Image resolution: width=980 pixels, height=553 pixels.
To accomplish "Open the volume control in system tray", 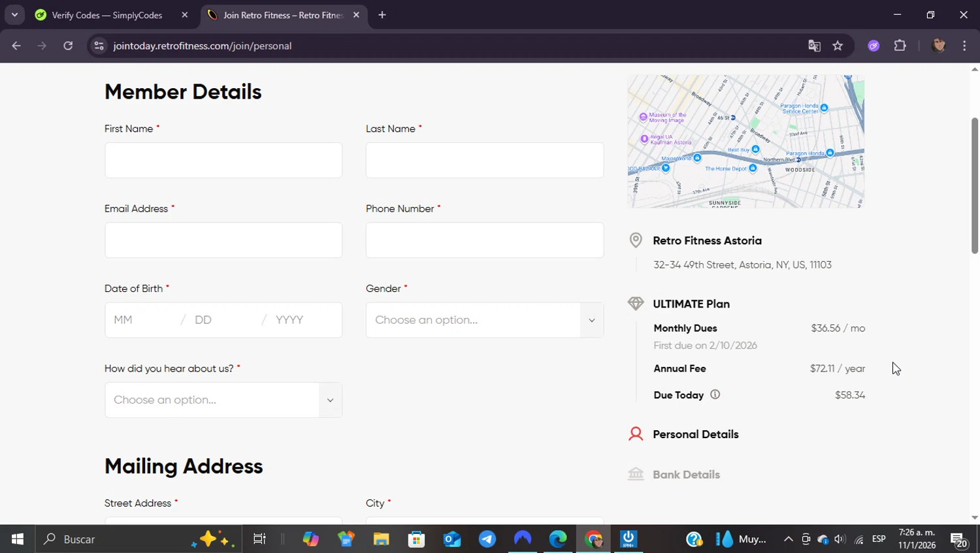I will tap(840, 539).
